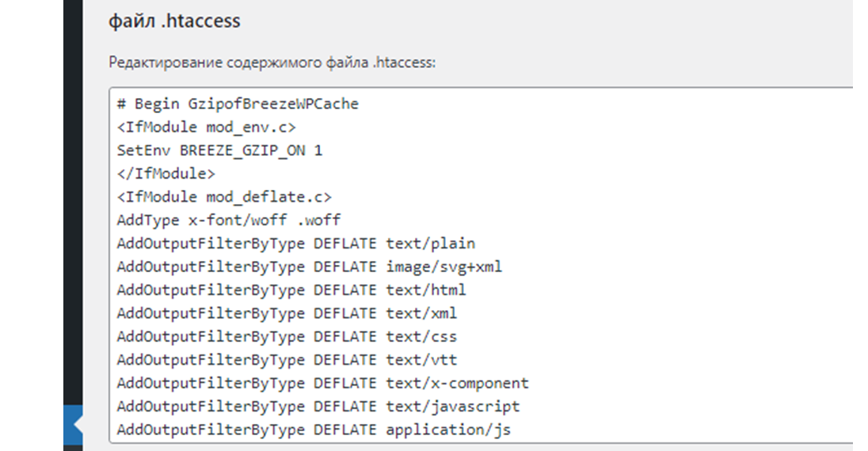Image resolution: width=868 pixels, height=451 pixels.
Task: Place cursor on '# Begin GzipofBreezeWPCache' line
Action: pos(238,104)
